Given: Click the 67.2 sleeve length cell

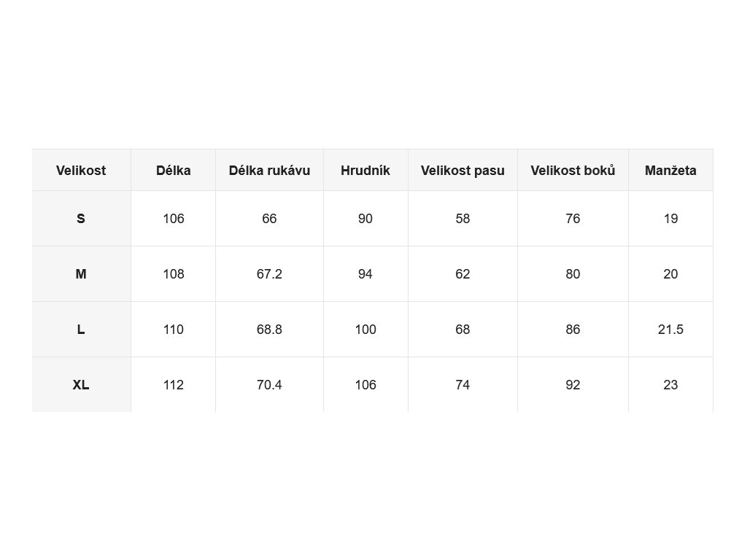Looking at the screenshot, I should pyautogui.click(x=270, y=274).
